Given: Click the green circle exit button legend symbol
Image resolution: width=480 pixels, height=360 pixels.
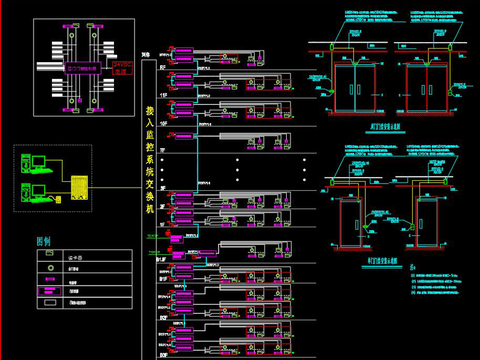Looking at the screenshot, I should (50, 268).
